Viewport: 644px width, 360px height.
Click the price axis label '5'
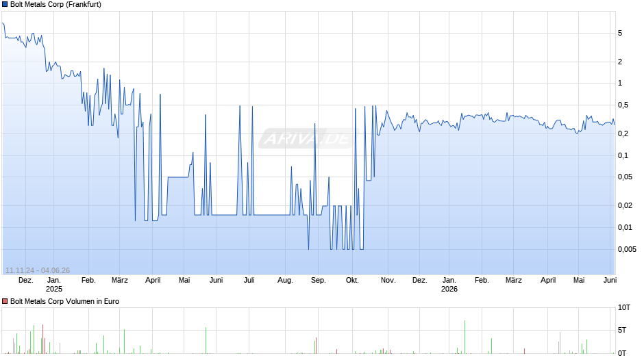tap(620, 34)
